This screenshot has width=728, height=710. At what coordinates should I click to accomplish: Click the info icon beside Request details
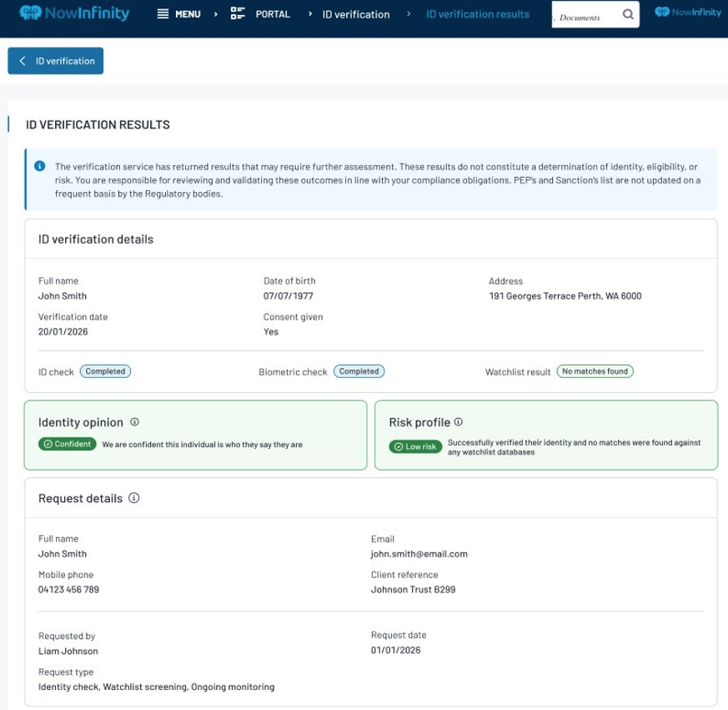[134, 498]
